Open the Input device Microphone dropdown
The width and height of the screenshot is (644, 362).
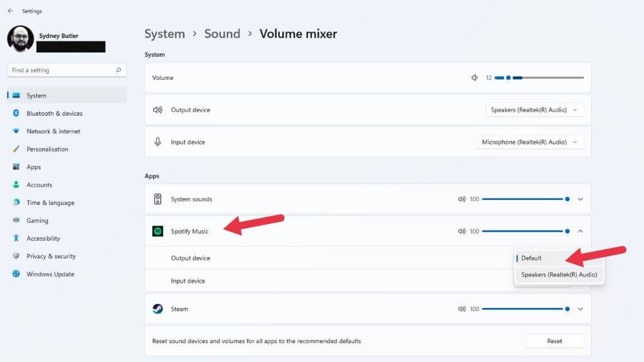tap(530, 142)
